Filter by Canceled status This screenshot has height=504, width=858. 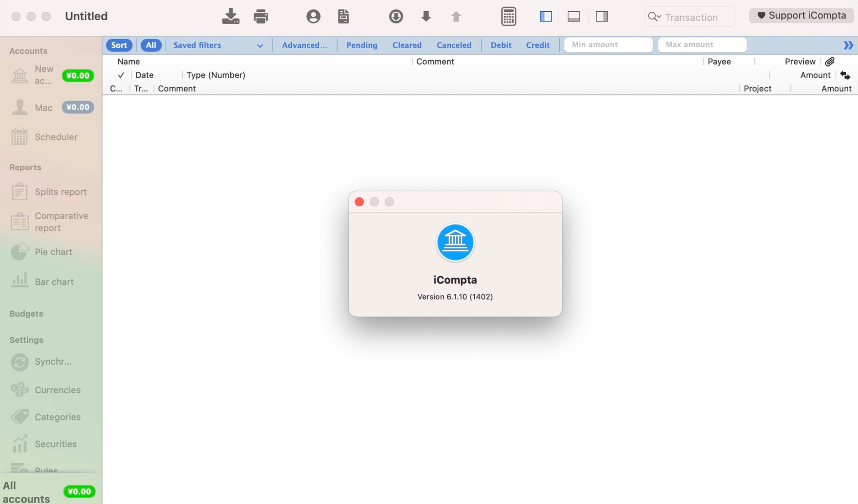coord(454,45)
